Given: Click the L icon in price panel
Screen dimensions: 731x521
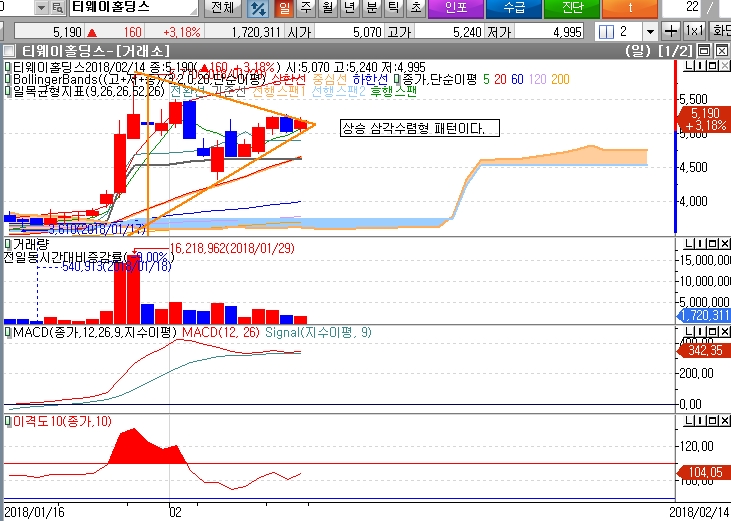Looking at the screenshot, I should [689, 66].
